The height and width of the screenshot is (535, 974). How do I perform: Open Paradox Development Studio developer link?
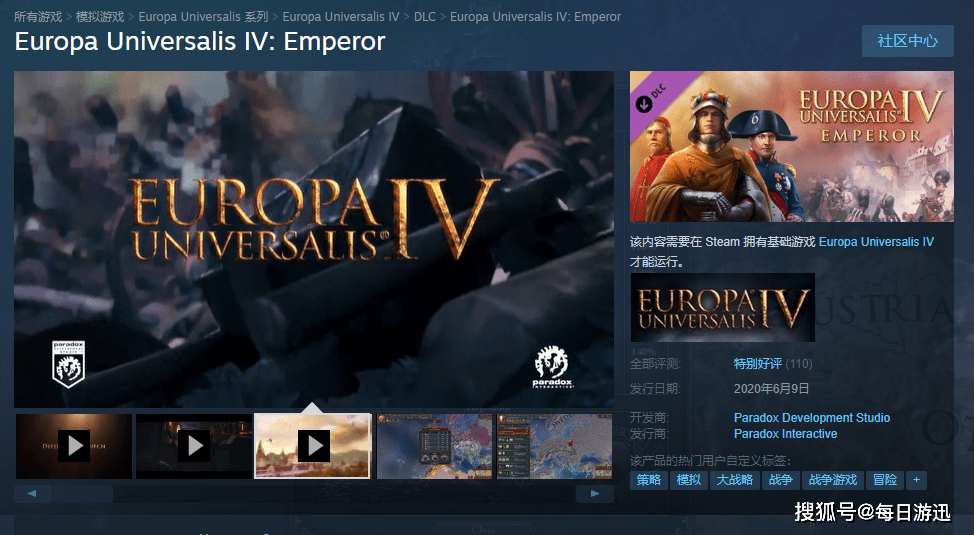click(x=812, y=418)
